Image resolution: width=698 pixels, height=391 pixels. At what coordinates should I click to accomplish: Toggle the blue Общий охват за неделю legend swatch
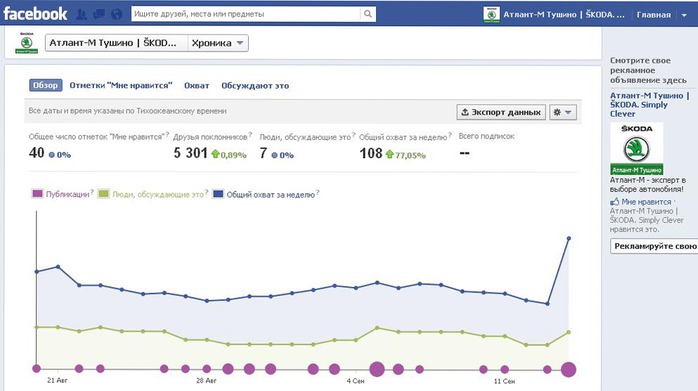[218, 194]
